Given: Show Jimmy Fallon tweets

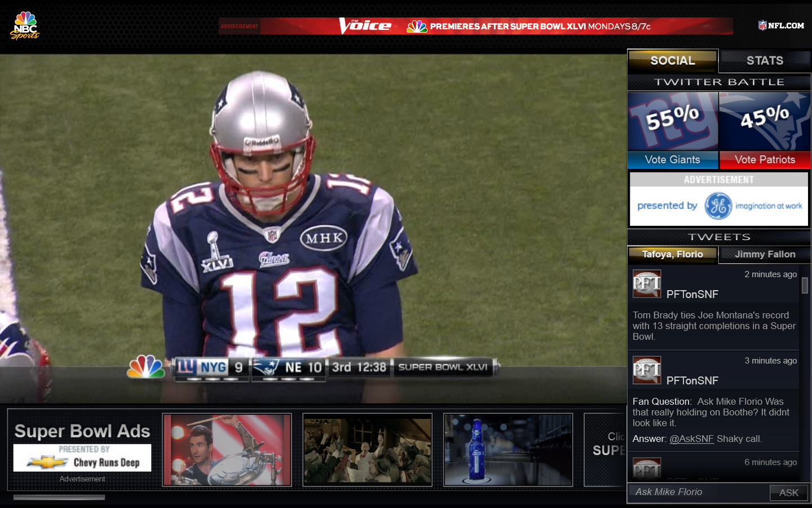Looking at the screenshot, I should tap(765, 255).
